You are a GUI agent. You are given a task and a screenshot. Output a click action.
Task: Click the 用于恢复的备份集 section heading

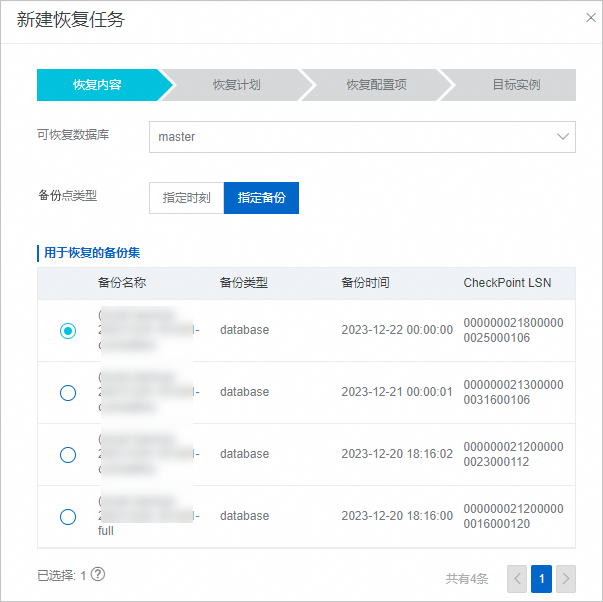92,253
